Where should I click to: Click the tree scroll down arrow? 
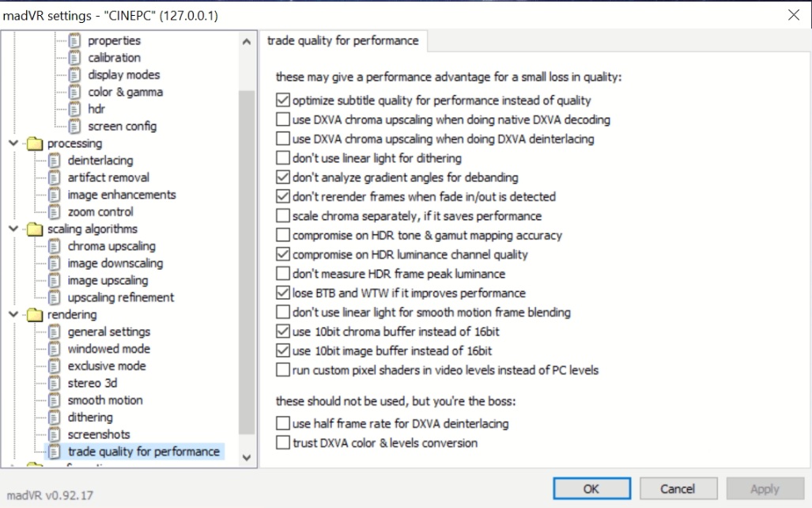tap(247, 457)
